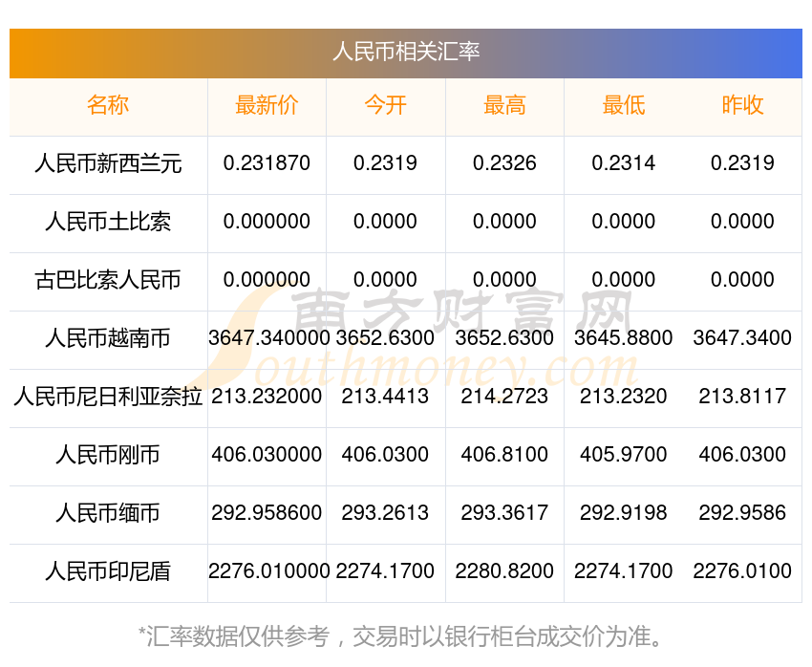The height and width of the screenshot is (667, 812).
Task: Click the 最高 column header
Action: pos(504,105)
